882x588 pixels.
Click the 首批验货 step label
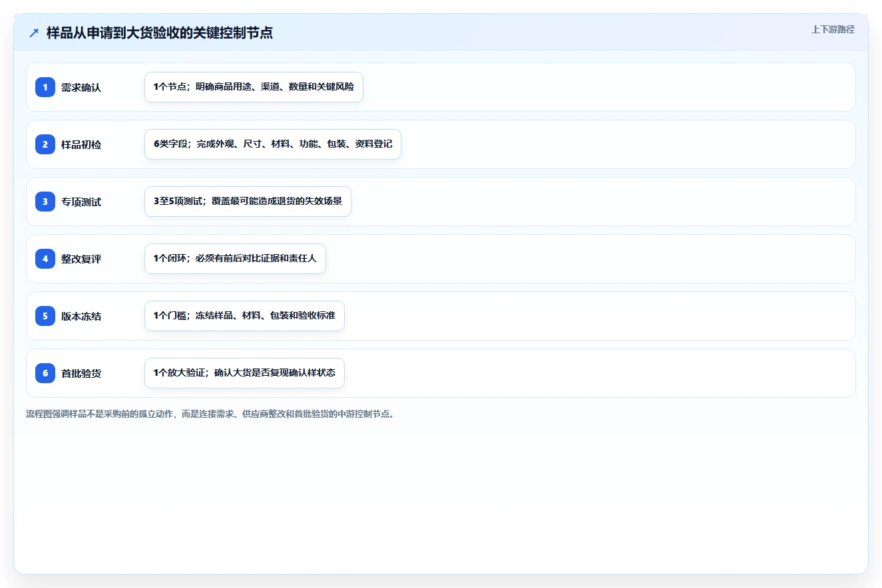(81, 373)
